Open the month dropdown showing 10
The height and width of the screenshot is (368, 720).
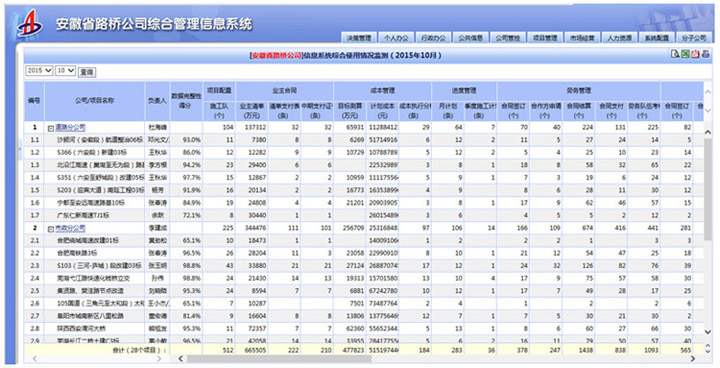65,71
